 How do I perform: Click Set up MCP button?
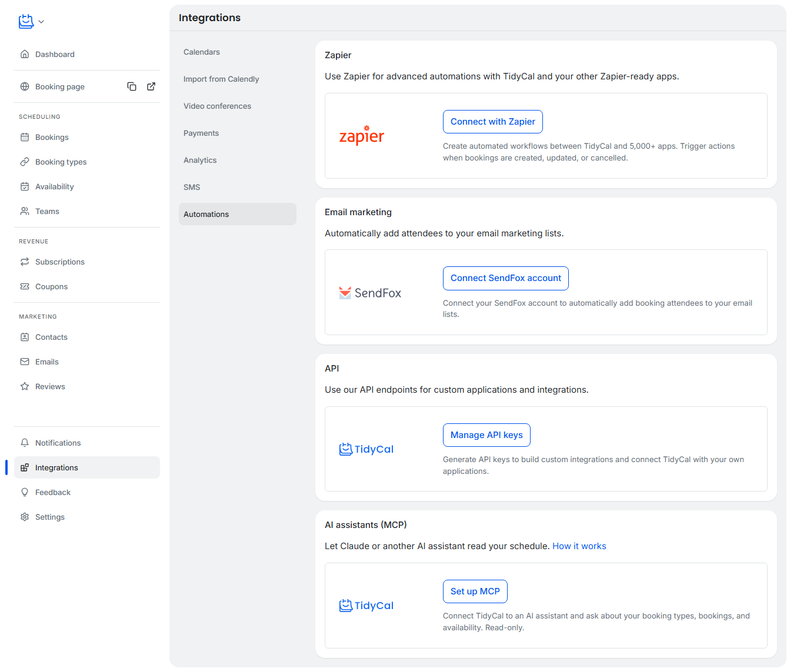(x=475, y=591)
